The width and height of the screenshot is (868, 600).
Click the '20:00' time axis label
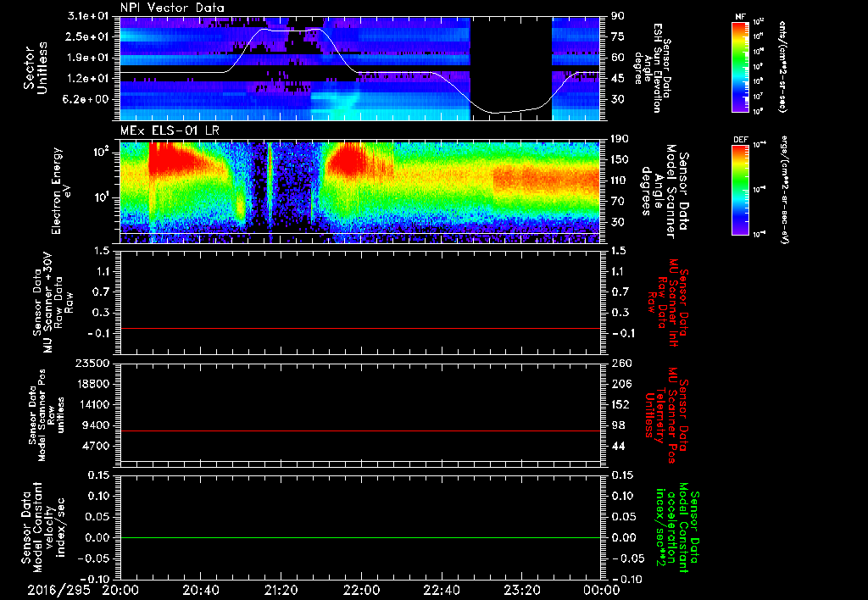(x=120, y=590)
